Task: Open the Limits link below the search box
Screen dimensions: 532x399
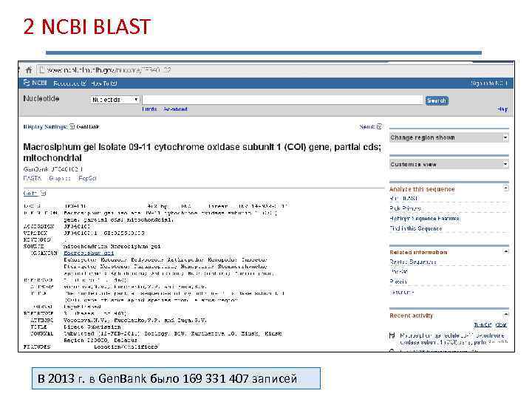Action: point(149,109)
